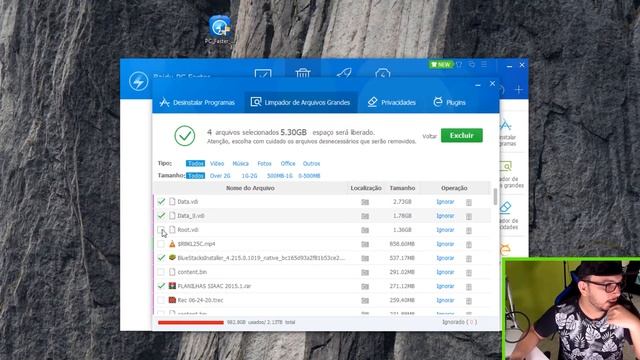Click Ignorar for Data.vdi

[x=445, y=202]
